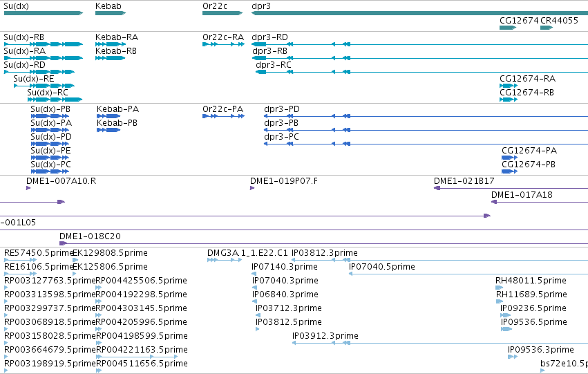Click protein Su(dx)-PB
The width and height of the screenshot is (588, 374).
[50, 116]
